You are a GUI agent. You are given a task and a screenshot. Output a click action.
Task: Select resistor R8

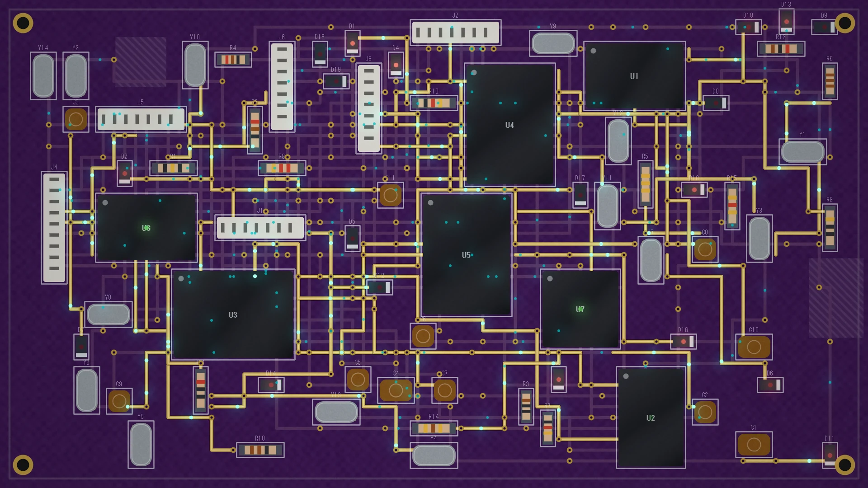(x=830, y=228)
